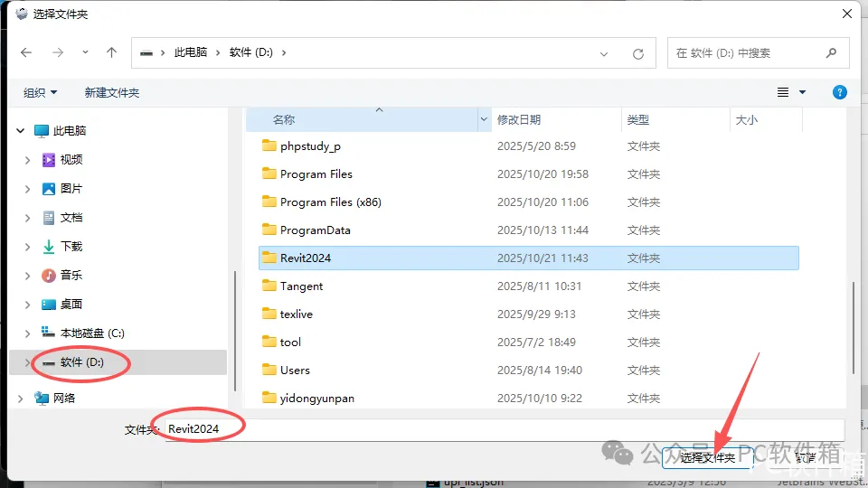Click the 文件夹 name input field
This screenshot has width=868, height=488.
click(505, 429)
